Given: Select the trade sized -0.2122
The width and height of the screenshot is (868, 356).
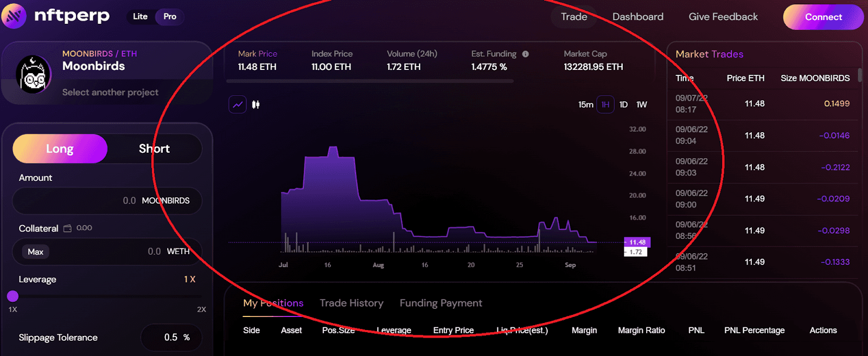Looking at the screenshot, I should 764,167.
